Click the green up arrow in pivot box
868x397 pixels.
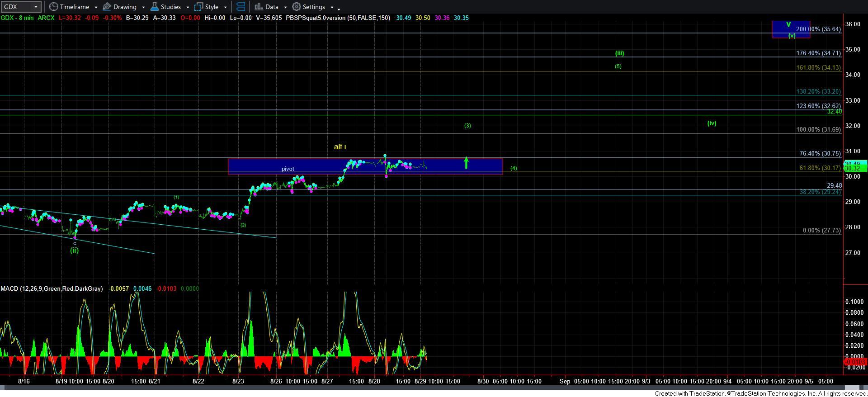tap(466, 163)
